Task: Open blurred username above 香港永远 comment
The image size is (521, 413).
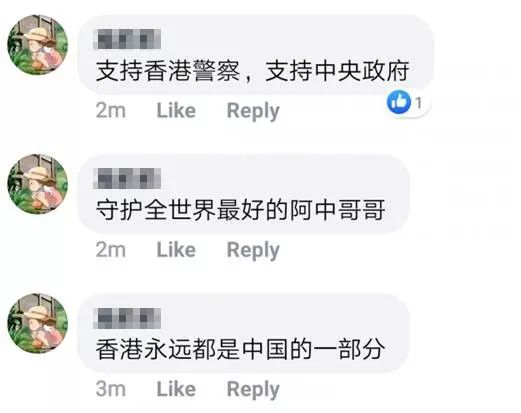Action: click(x=128, y=318)
